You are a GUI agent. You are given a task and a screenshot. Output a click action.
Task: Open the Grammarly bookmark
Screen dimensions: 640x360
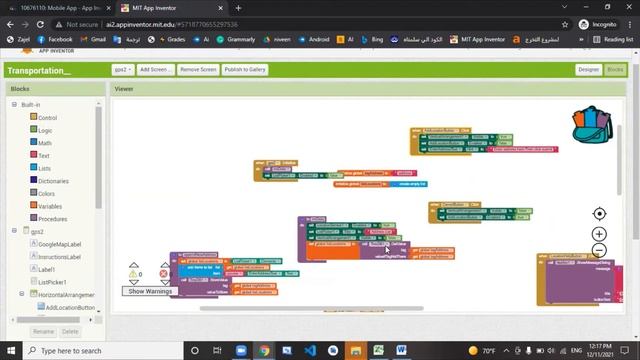236,40
